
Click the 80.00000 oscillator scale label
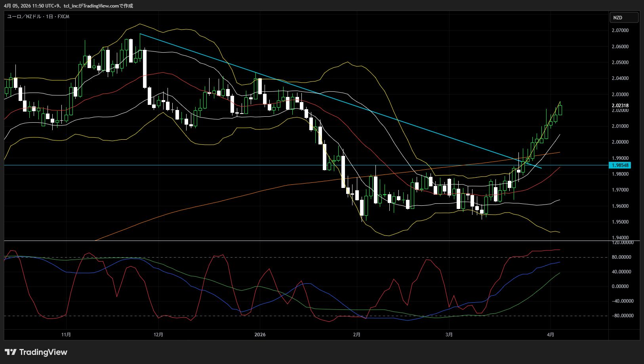(621, 257)
